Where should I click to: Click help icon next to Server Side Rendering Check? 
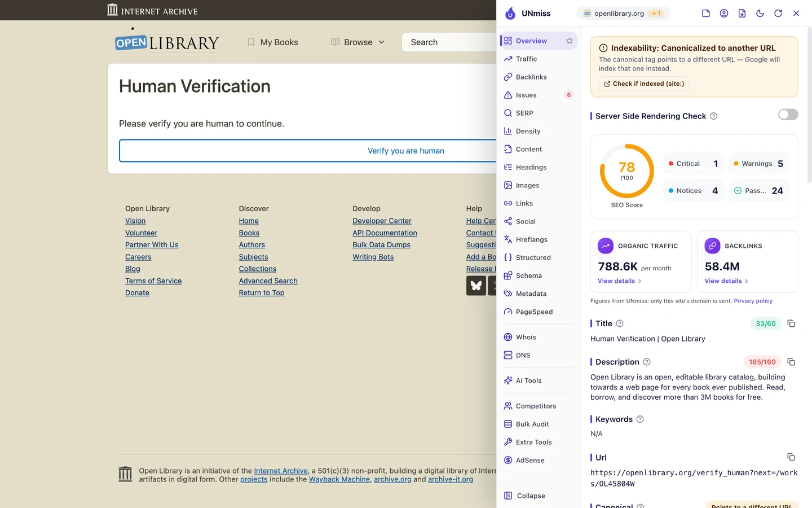coord(714,116)
